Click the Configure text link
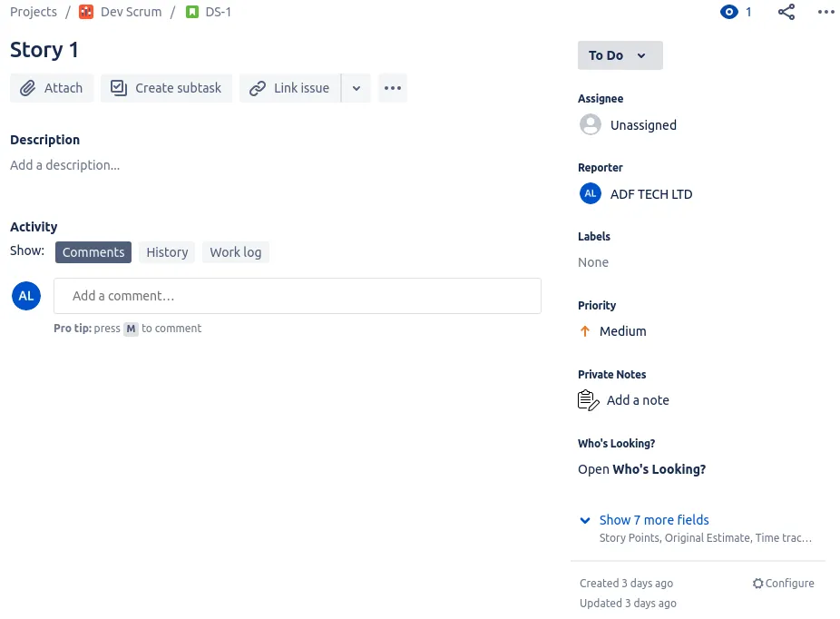 [789, 583]
